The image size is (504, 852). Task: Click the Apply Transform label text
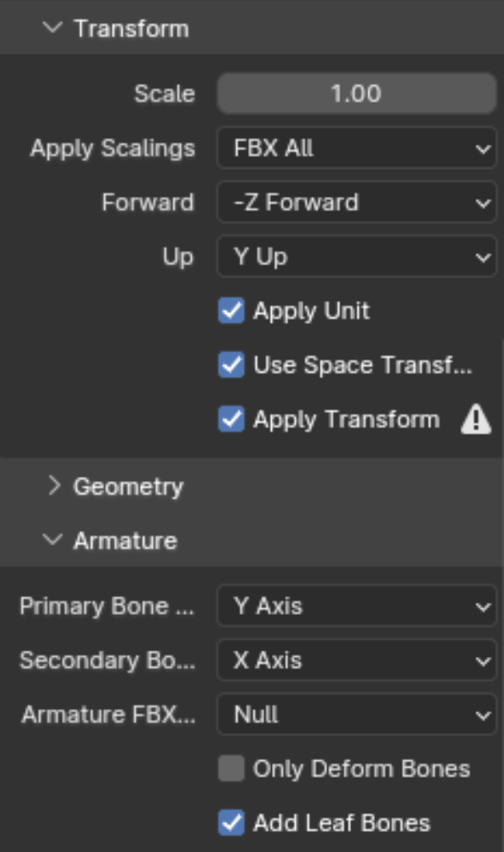coord(346,420)
